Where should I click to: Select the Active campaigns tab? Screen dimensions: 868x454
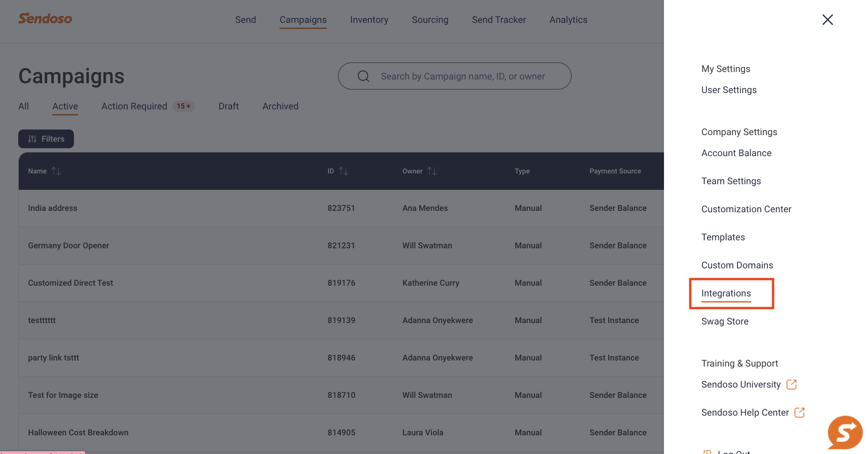pyautogui.click(x=65, y=106)
